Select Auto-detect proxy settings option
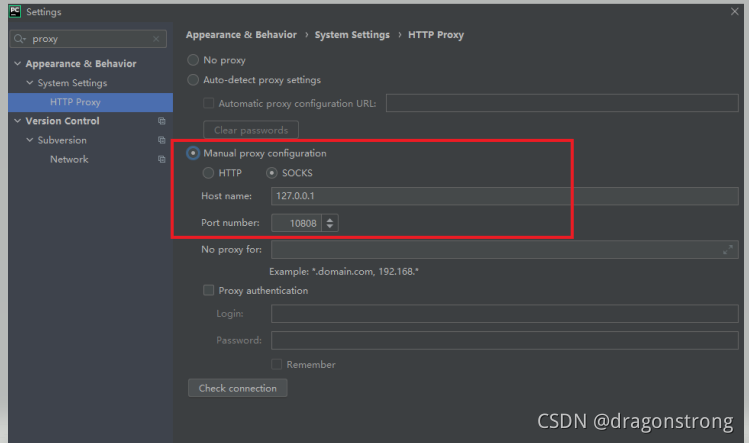The width and height of the screenshot is (749, 443). [193, 80]
